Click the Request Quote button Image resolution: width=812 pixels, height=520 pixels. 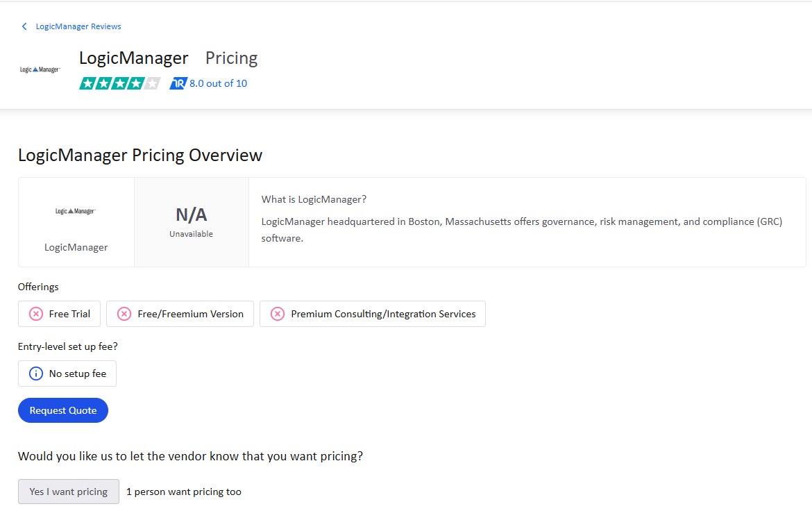[x=63, y=410]
